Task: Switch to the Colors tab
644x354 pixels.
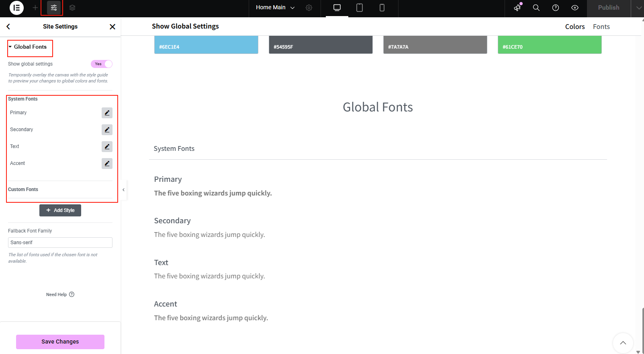Action: tap(575, 27)
